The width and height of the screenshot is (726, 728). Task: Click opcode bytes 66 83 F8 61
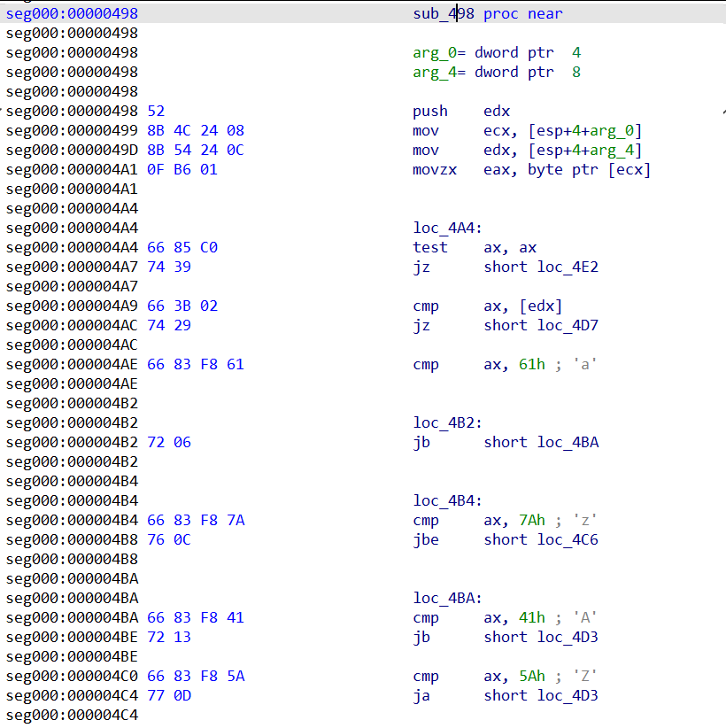point(196,365)
